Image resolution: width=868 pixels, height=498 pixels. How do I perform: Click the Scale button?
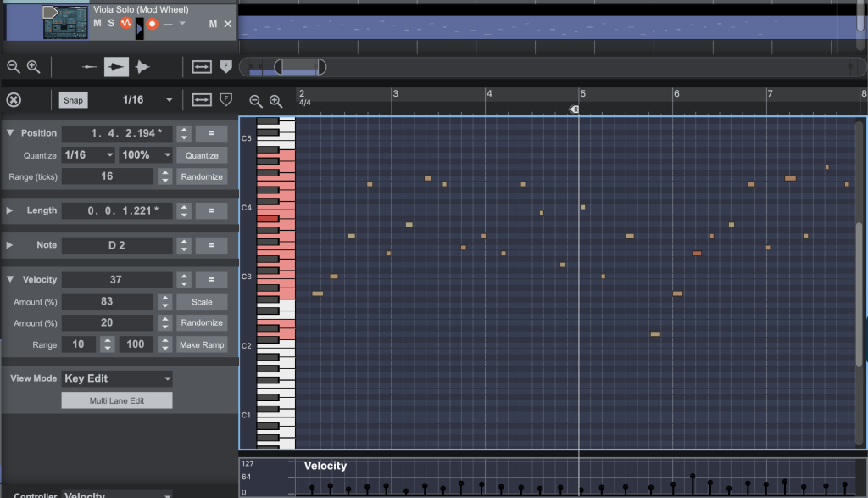tap(202, 302)
